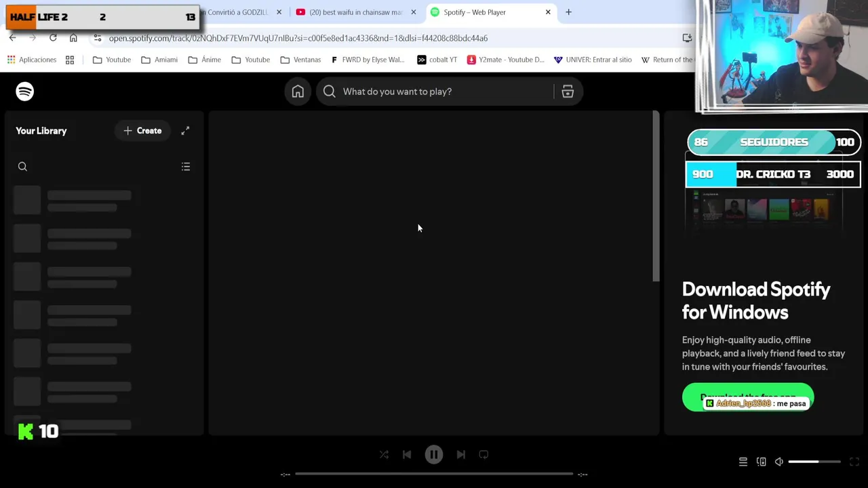Image resolution: width=868 pixels, height=488 pixels.
Task: Open the Ánime bookmark folder
Action: pyautogui.click(x=205, y=60)
